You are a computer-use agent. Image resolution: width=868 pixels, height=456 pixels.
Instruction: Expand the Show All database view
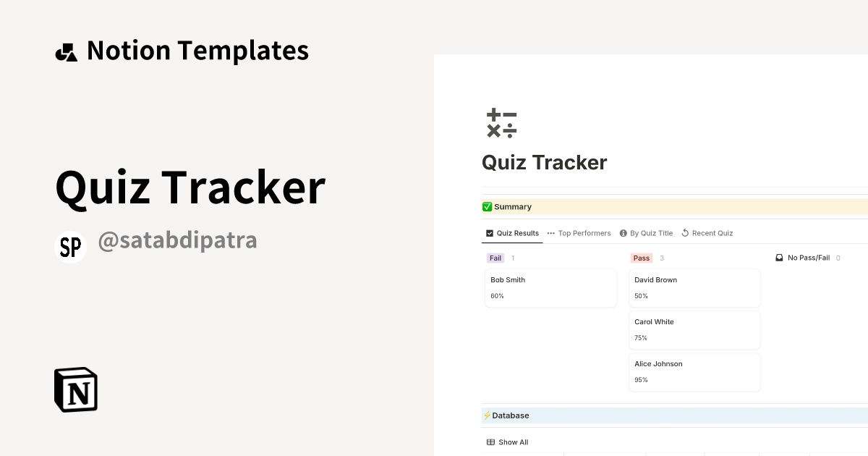click(513, 442)
